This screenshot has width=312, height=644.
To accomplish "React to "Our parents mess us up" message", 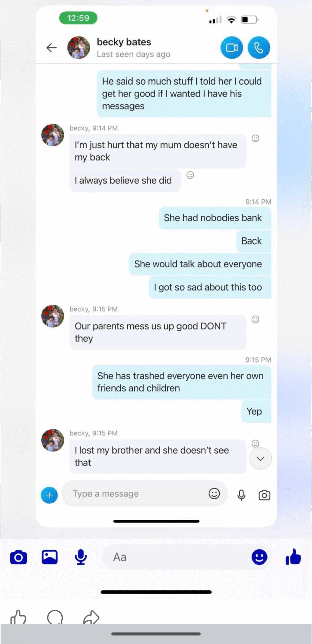I will click(255, 319).
